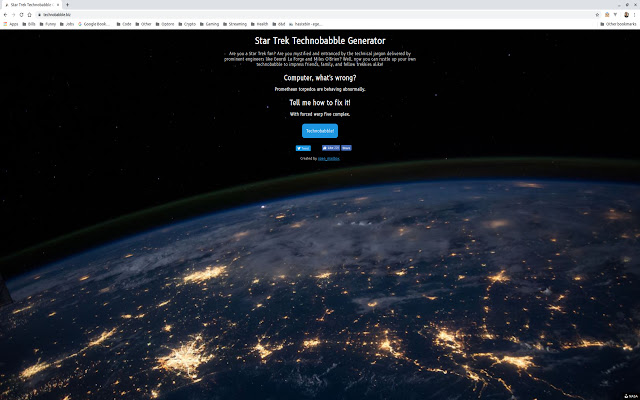640x400 pixels.
Task: Open the Google Book... bookmark
Action: click(x=94, y=24)
